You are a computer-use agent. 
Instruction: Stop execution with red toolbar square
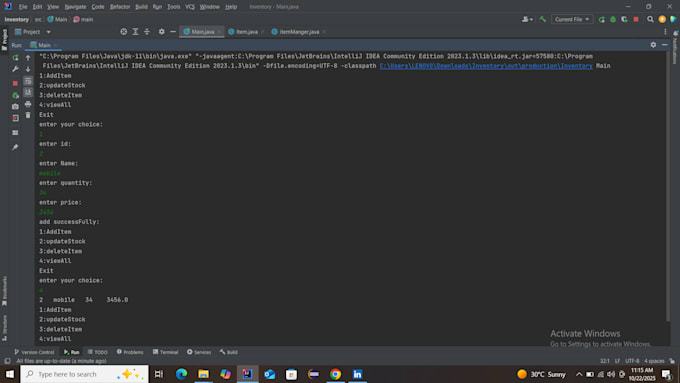636,20
